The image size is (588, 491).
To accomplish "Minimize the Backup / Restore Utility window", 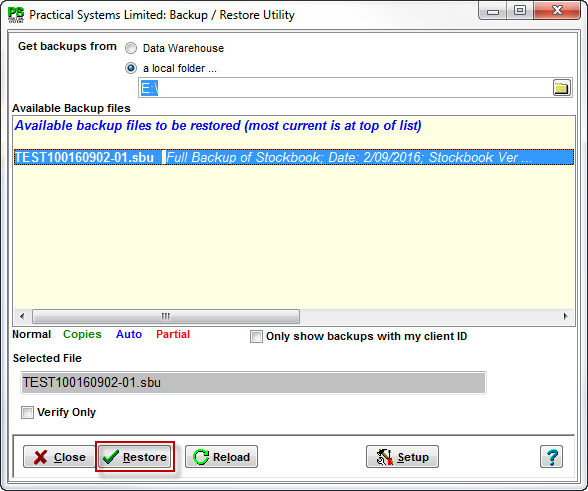I will (493, 11).
